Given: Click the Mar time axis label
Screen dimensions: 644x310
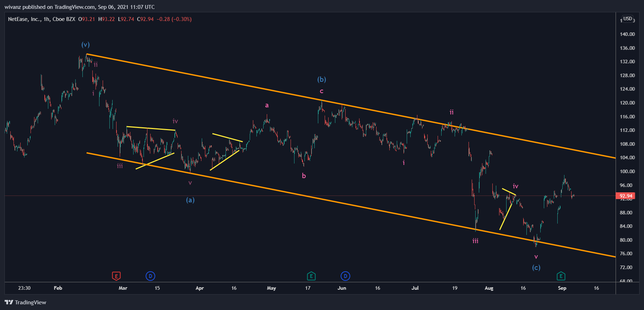Looking at the screenshot, I should [x=123, y=288].
